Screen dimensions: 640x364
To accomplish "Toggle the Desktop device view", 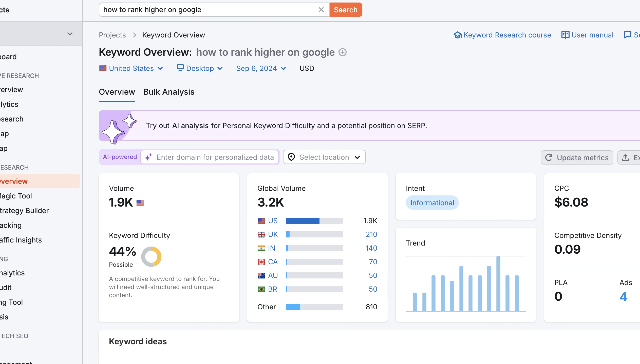I will 200,69.
